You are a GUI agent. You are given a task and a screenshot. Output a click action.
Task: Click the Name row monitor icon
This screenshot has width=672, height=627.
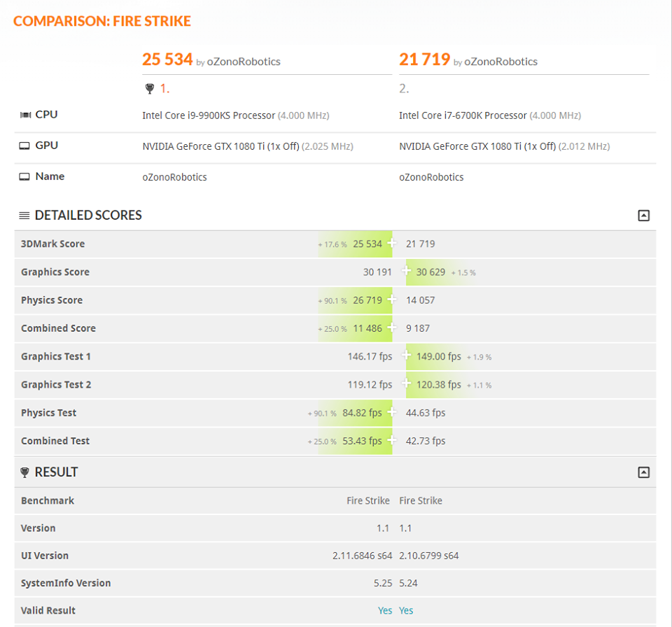(24, 176)
